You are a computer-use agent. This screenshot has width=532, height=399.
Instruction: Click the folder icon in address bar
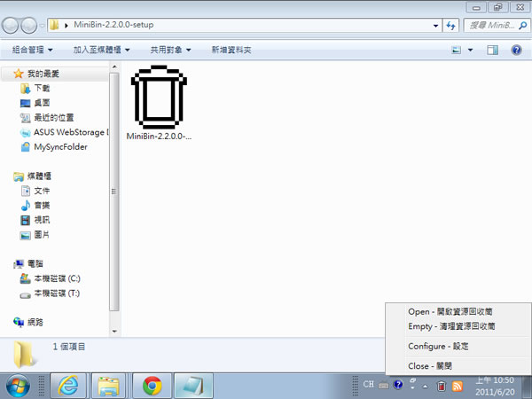click(x=54, y=25)
